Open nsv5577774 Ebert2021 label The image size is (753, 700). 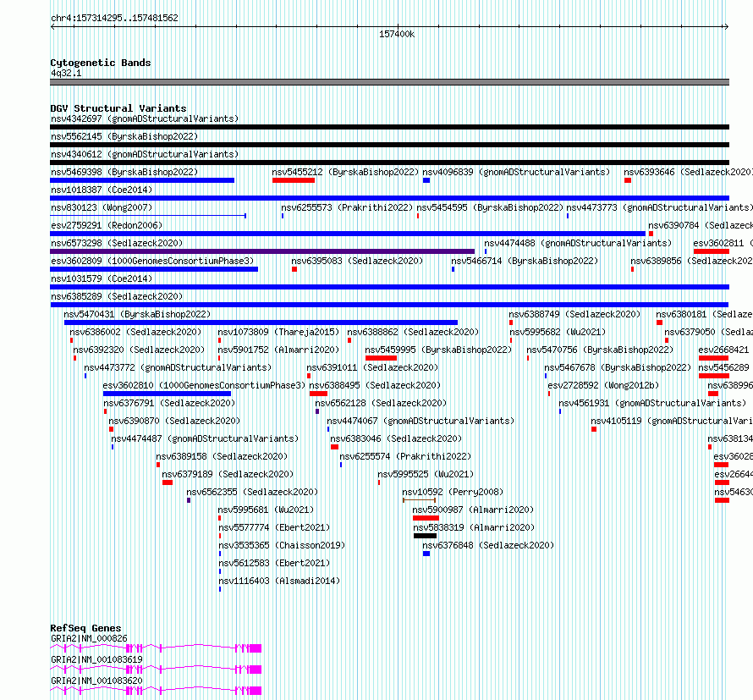274,527
